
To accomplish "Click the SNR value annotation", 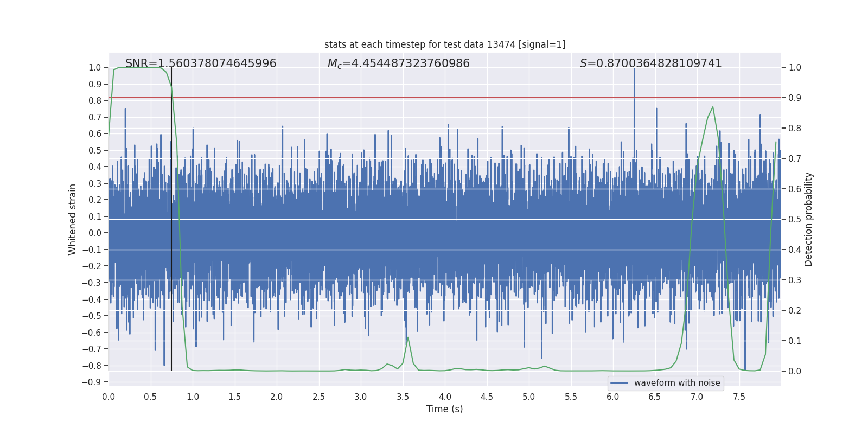I will (x=201, y=63).
